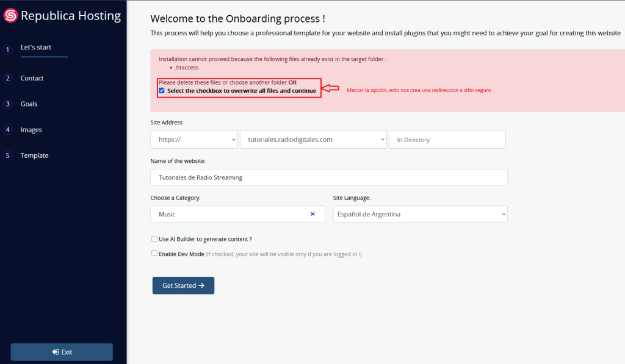Check the Enable Dev Mode checkbox
This screenshot has width=625, height=364.
click(x=154, y=253)
